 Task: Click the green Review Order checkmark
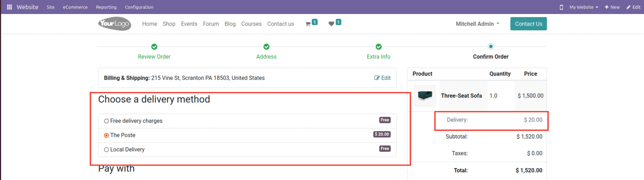154,47
